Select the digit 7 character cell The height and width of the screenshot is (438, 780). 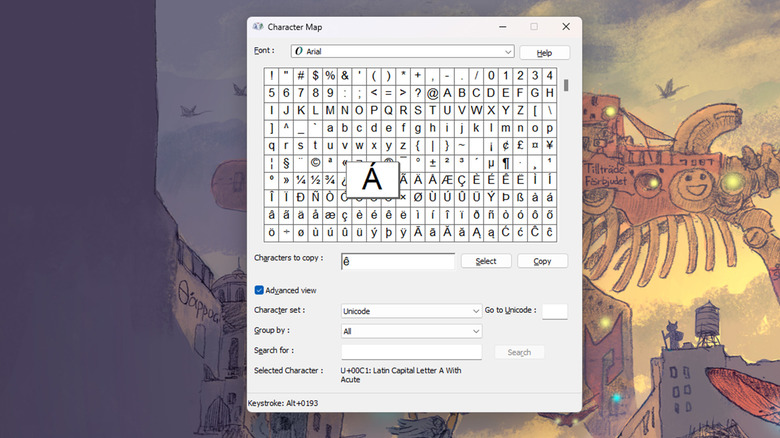click(x=301, y=93)
